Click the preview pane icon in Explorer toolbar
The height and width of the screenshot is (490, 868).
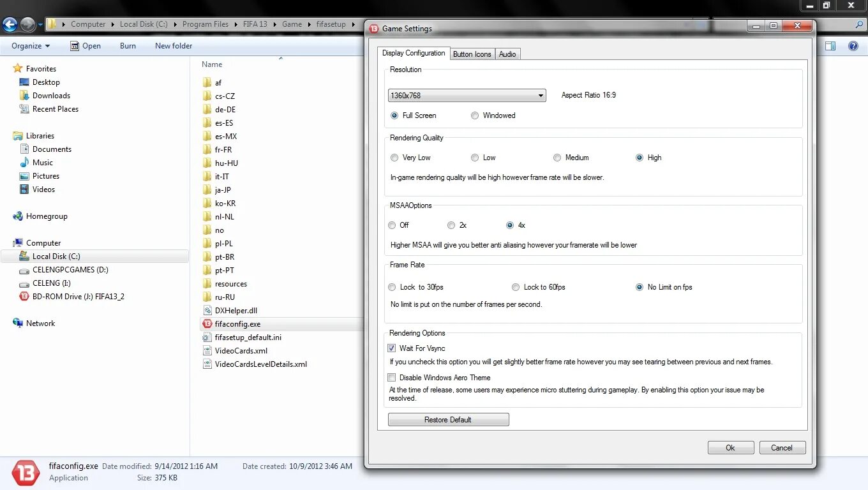(830, 46)
